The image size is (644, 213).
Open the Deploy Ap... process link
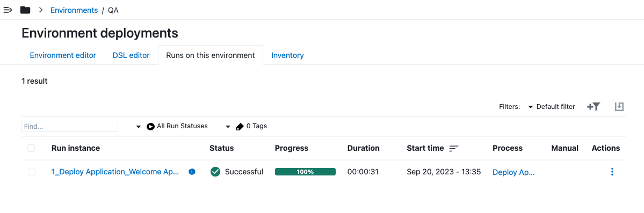click(x=514, y=172)
